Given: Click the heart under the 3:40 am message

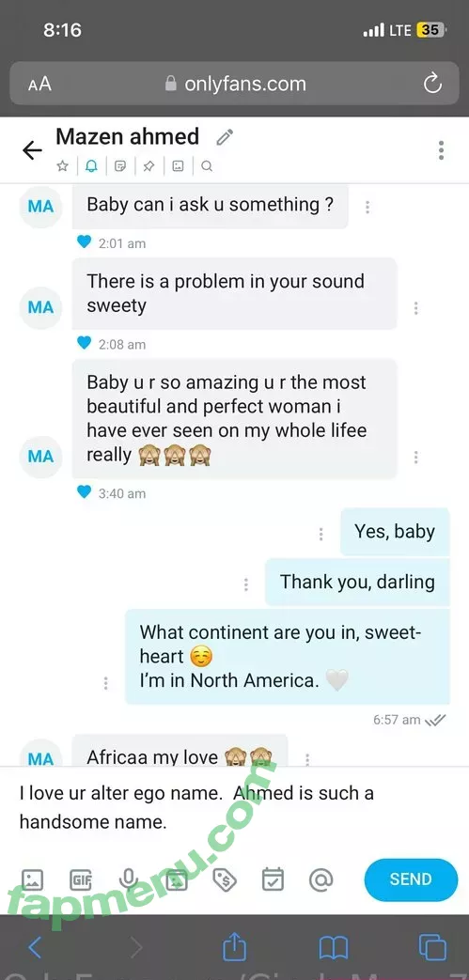Looking at the screenshot, I should click(84, 492).
